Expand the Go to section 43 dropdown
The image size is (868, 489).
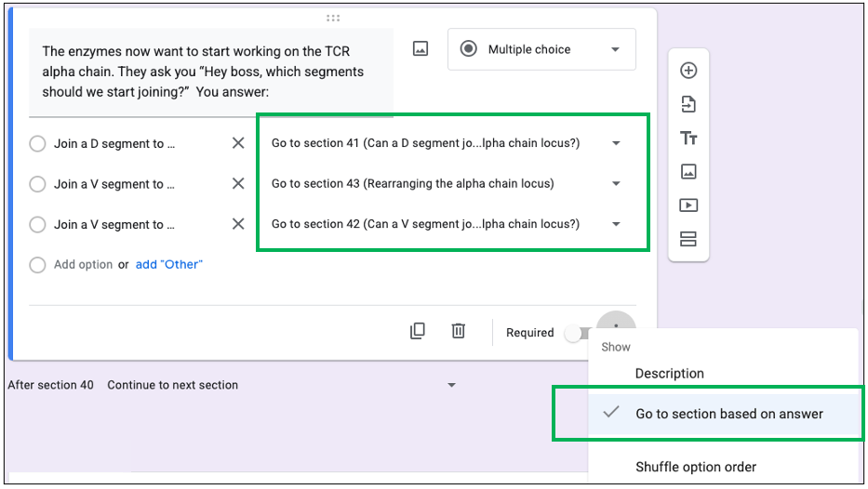[x=447, y=184]
